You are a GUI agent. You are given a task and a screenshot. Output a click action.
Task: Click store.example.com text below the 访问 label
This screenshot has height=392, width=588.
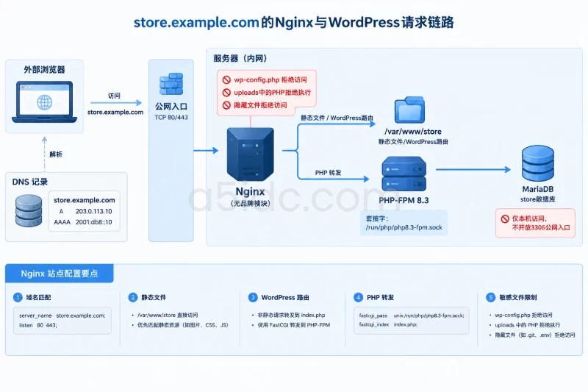pos(115,113)
